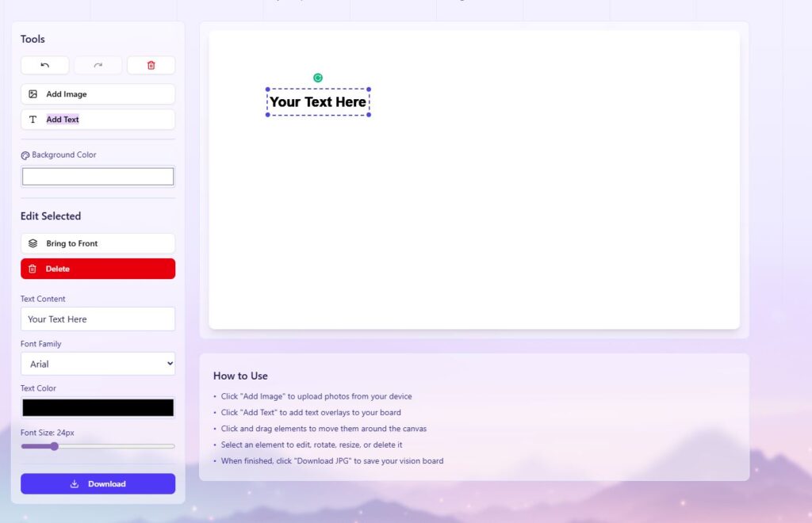Click the redo arrow icon
Image resolution: width=812 pixels, height=523 pixels.
point(98,65)
